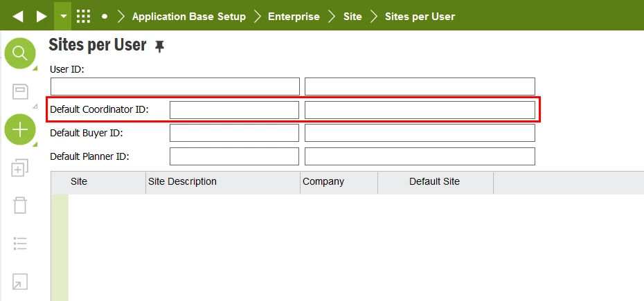Click the green search magnifier icon

click(20, 53)
